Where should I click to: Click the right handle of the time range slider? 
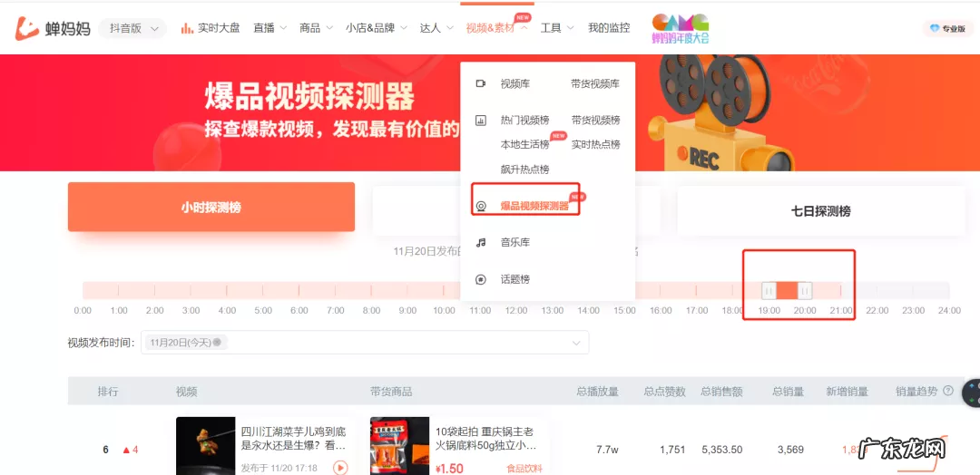pos(805,290)
